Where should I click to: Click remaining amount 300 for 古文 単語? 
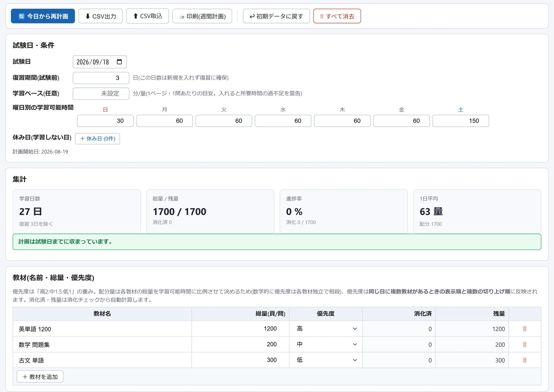point(472,360)
